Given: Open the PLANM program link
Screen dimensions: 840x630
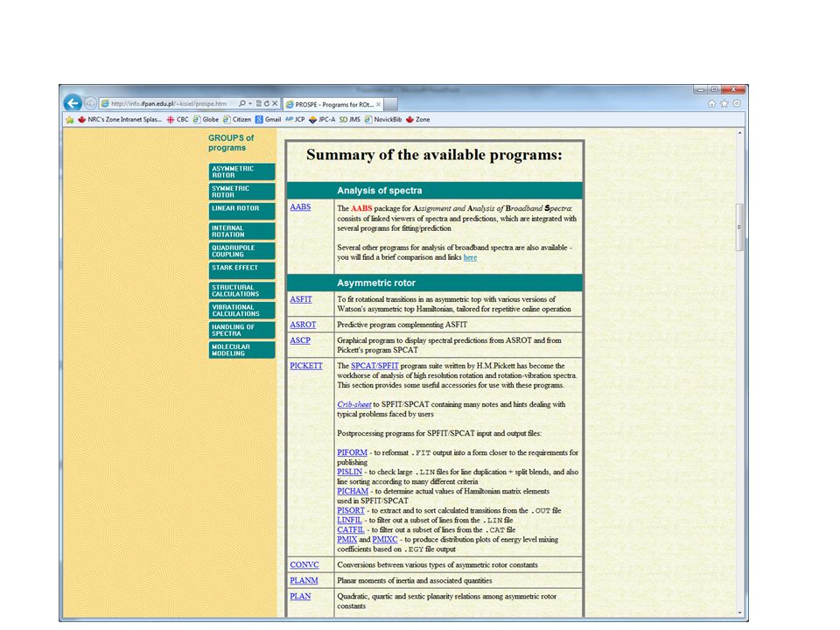Looking at the screenshot, I should pyautogui.click(x=304, y=581).
